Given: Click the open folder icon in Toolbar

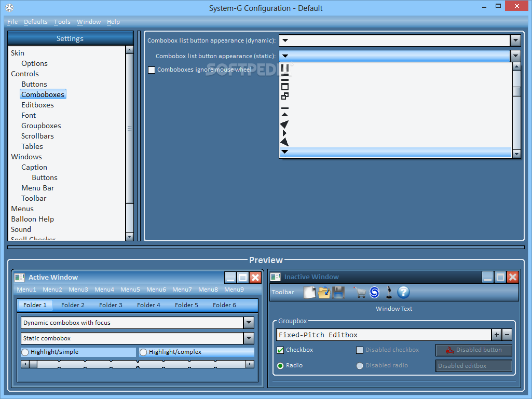Looking at the screenshot, I should (x=324, y=292).
